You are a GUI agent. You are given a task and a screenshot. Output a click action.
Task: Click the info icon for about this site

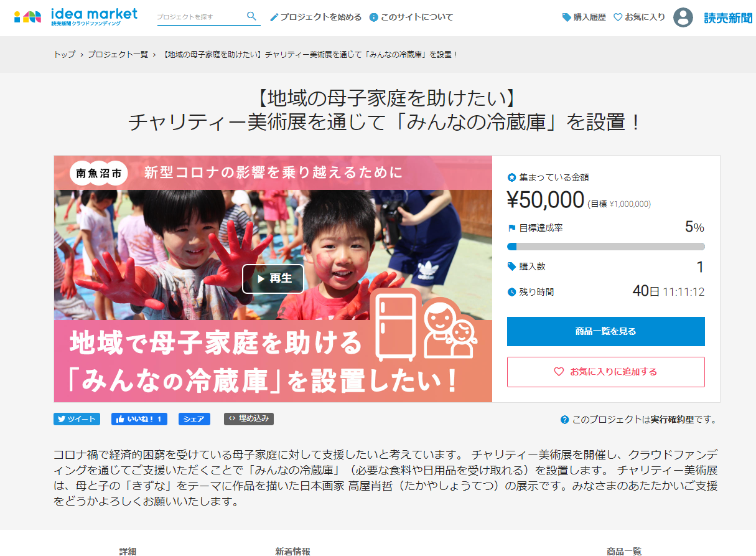[x=373, y=17]
